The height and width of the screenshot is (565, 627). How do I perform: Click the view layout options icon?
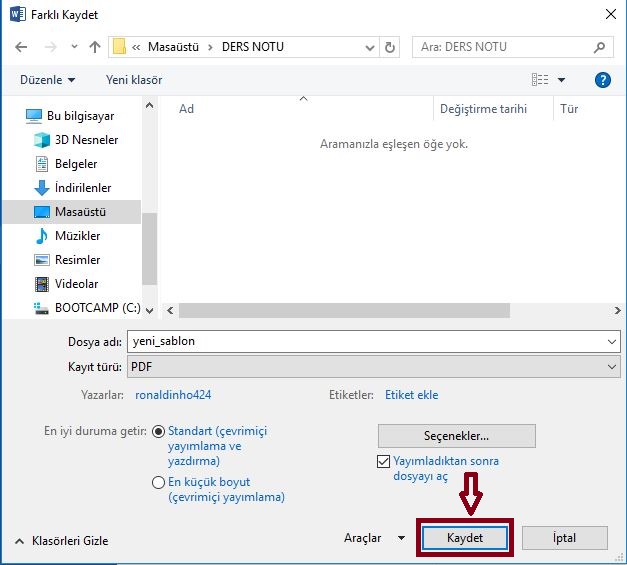pos(541,80)
